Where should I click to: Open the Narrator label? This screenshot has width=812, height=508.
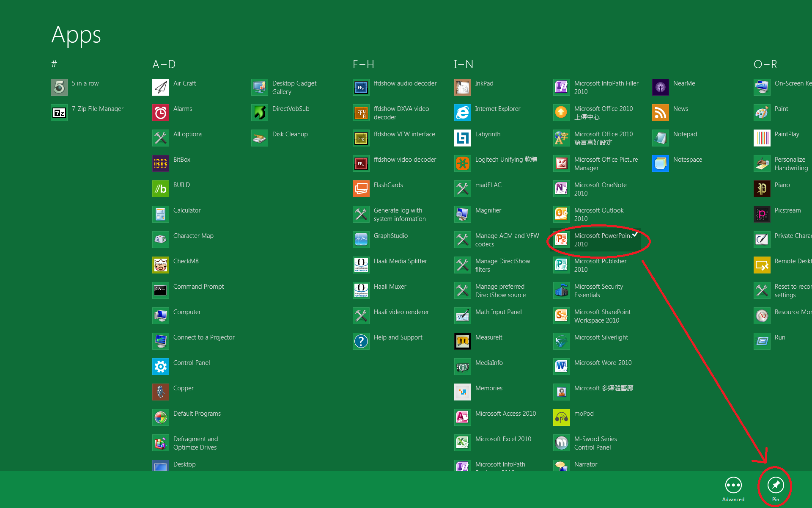click(586, 464)
